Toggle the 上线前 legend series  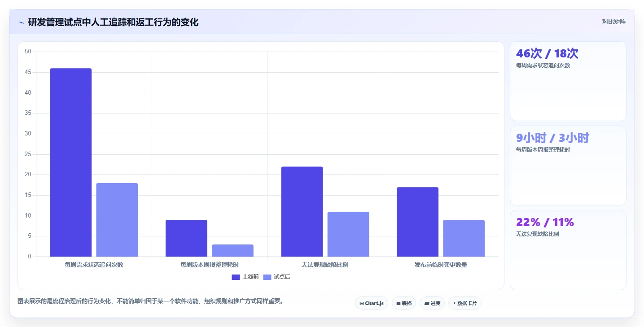(245, 277)
